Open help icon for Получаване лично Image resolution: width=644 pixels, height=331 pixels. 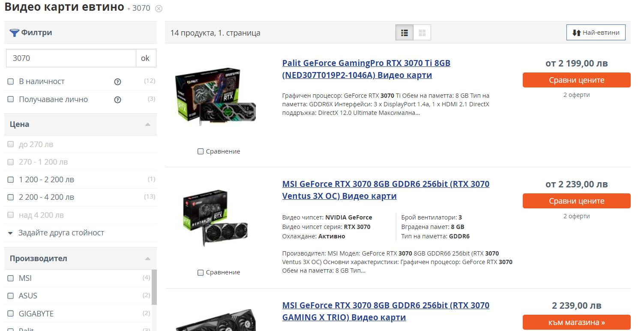click(117, 100)
